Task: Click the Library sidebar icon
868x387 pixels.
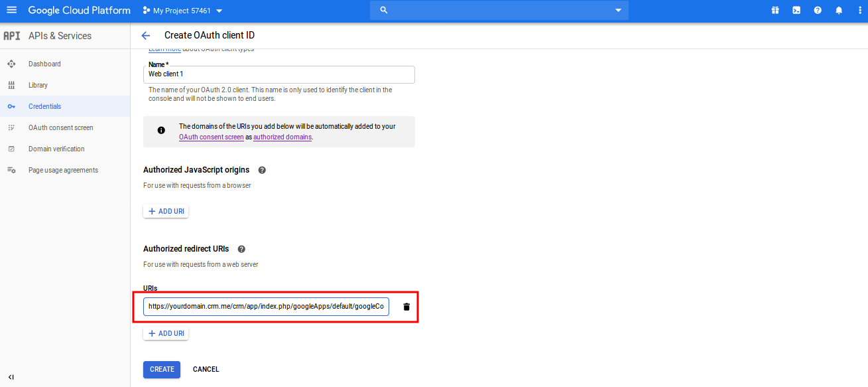Action: click(11, 85)
